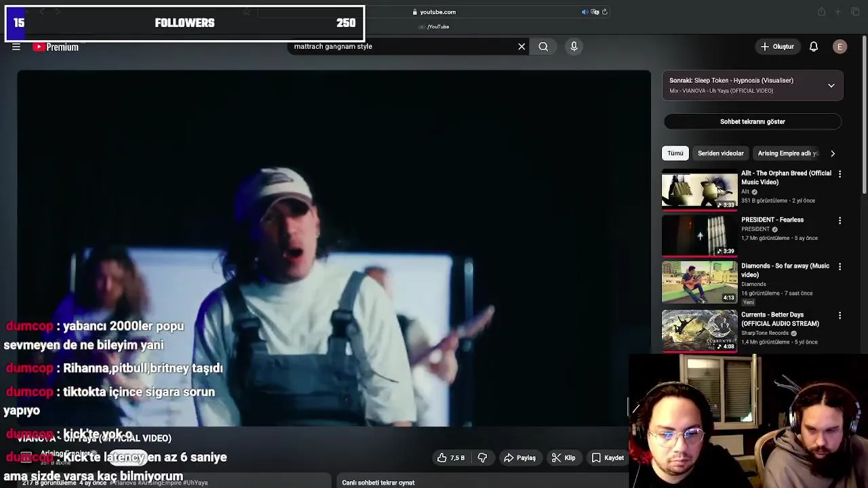
Task: Open the 'Allt - The Orphan Breed' title link
Action: pyautogui.click(x=786, y=178)
